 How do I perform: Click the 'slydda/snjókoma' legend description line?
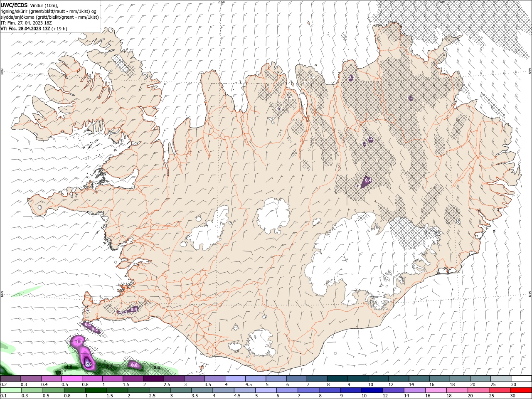[50, 17]
